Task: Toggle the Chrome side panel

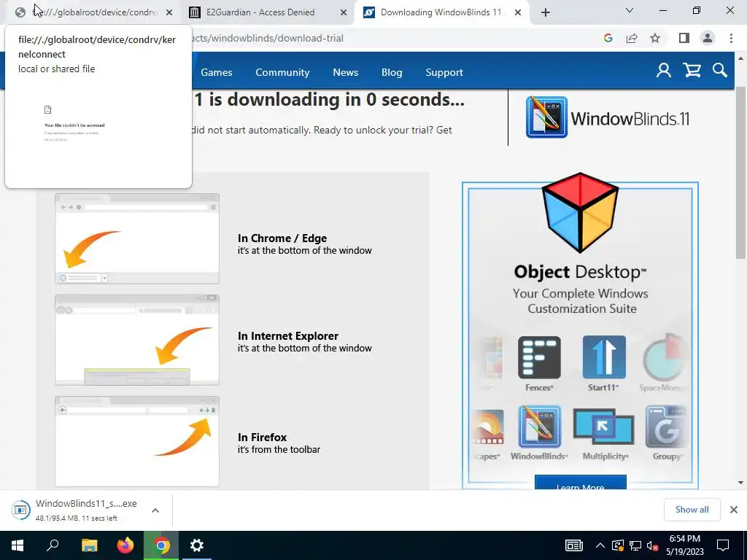Action: click(684, 38)
